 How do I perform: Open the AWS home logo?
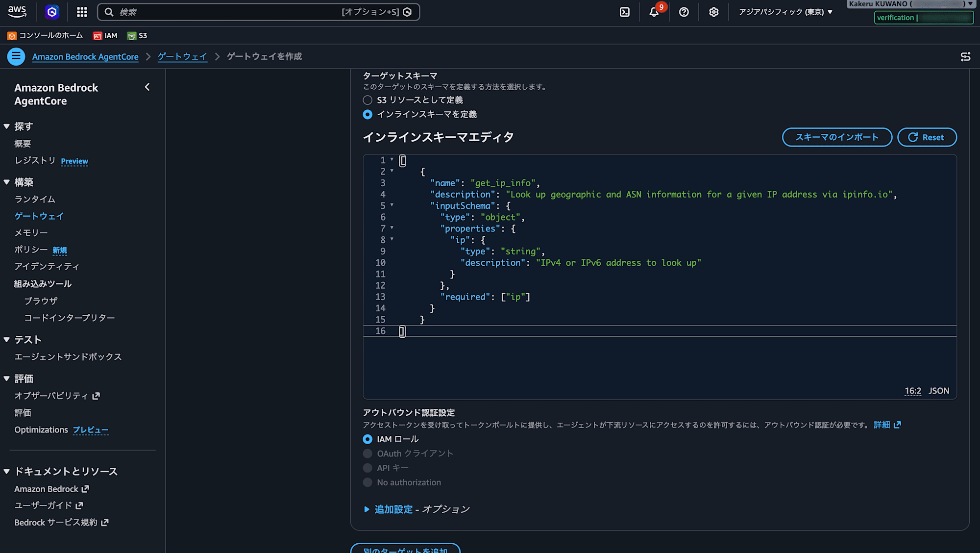coord(17,12)
